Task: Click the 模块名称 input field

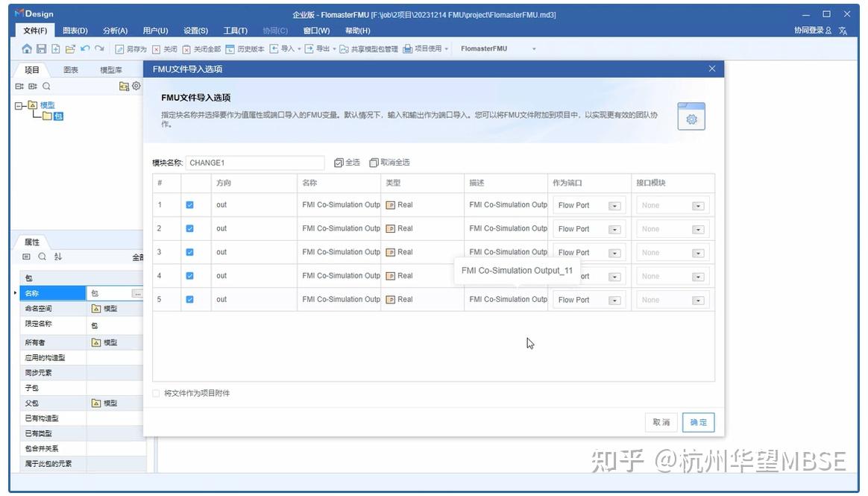Action: 255,163
